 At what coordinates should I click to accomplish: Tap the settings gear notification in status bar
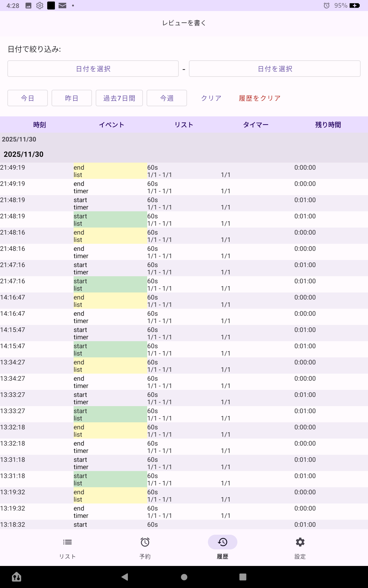tap(40, 6)
